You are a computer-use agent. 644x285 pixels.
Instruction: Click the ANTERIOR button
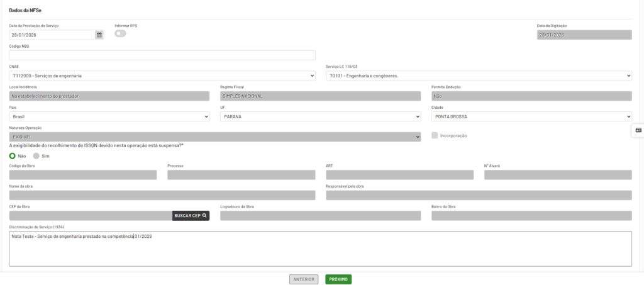tap(304, 279)
